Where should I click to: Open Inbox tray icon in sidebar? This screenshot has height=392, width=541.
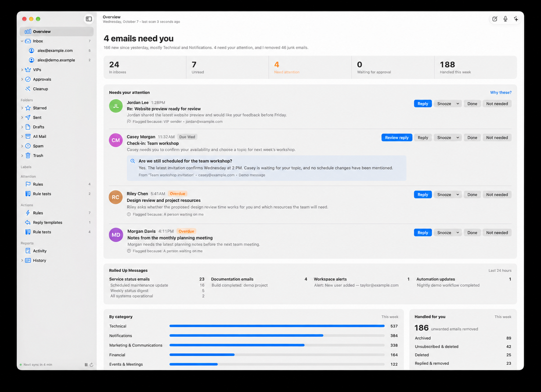28,41
